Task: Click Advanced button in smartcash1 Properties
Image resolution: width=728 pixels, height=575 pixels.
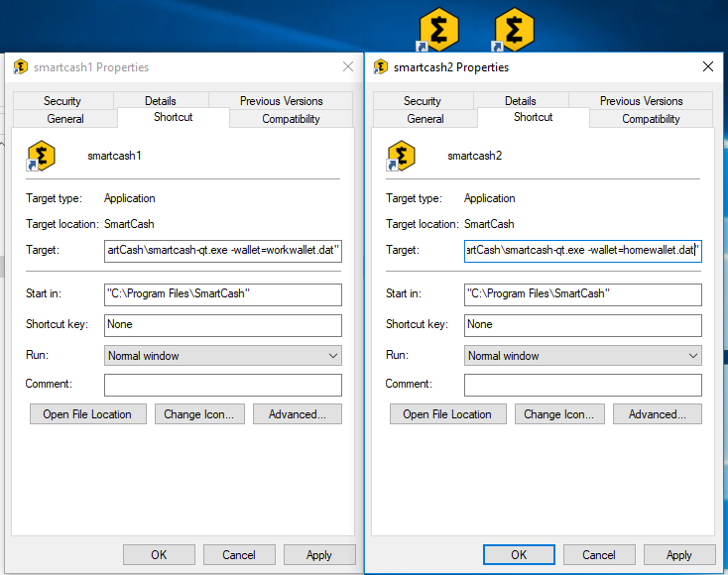Action: coord(298,414)
